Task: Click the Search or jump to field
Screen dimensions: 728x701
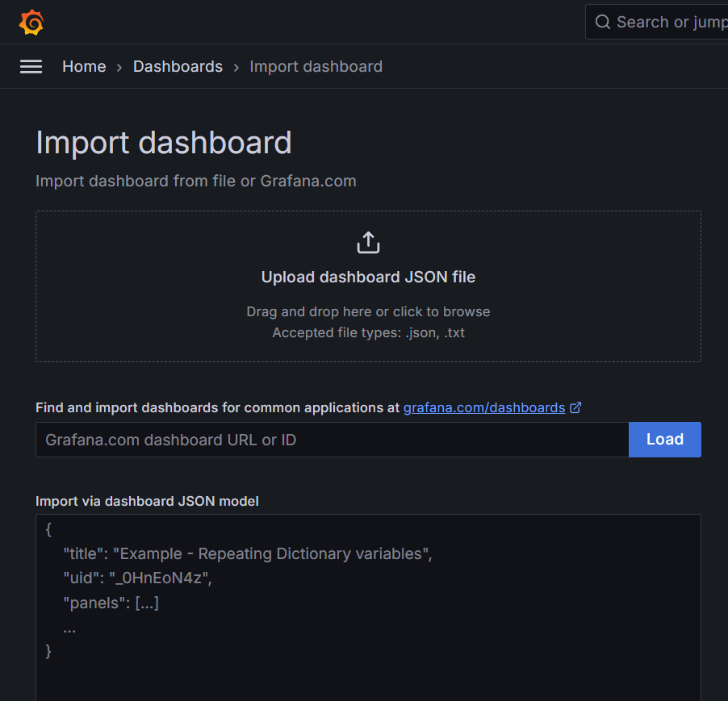Action: [662, 22]
